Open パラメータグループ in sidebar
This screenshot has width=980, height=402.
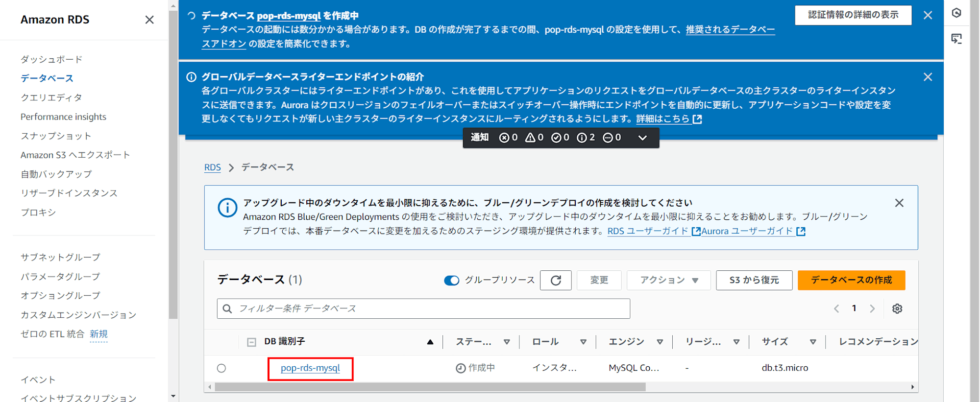tap(60, 276)
